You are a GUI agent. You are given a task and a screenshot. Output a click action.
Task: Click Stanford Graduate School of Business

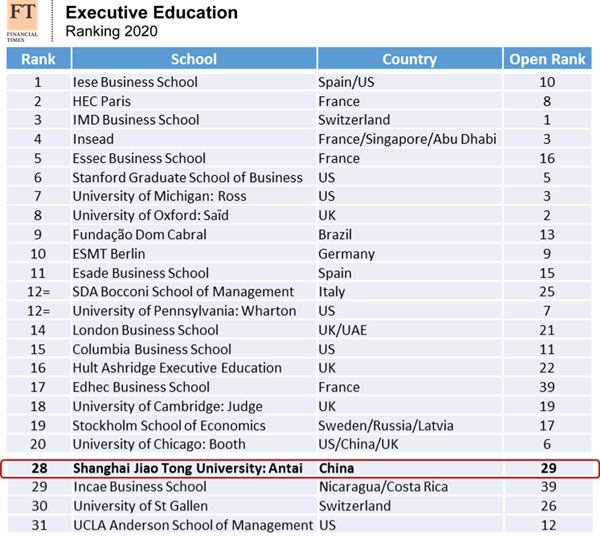click(x=187, y=177)
